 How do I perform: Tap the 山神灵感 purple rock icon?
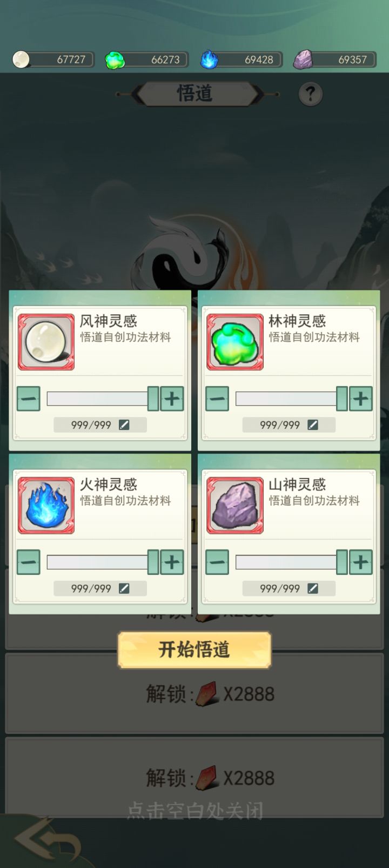tap(235, 505)
